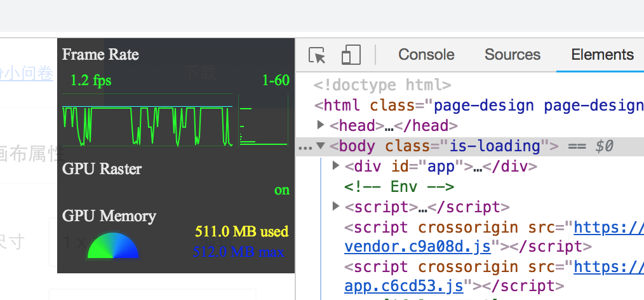Click the src URL on vendor script line
The width and height of the screenshot is (644, 300).
point(608,227)
